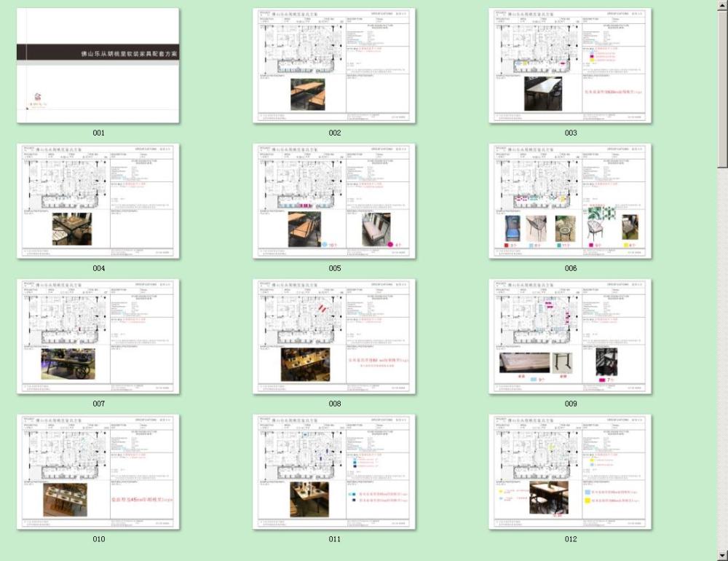728x561 pixels.
Task: Select thumbnail for page 010
Action: (x=98, y=472)
